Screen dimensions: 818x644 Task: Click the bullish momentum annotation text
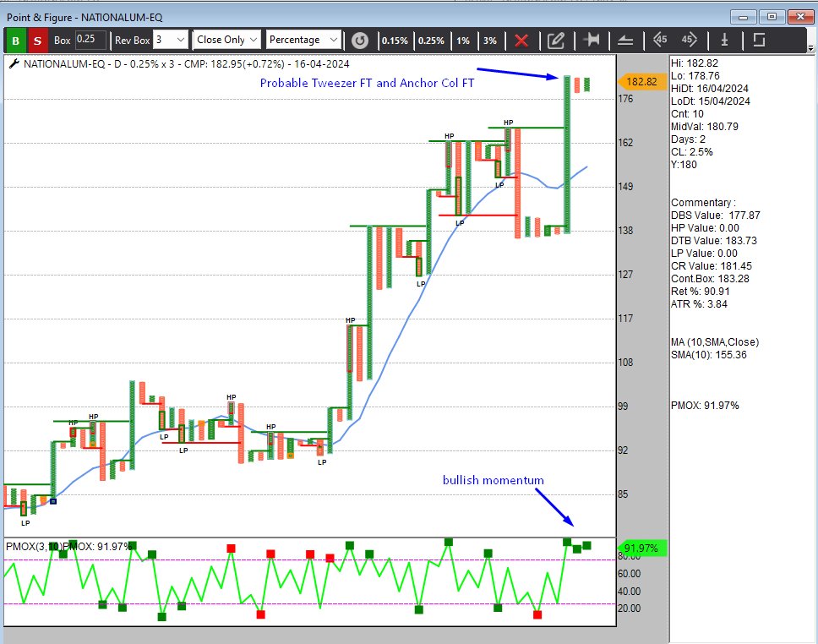(x=493, y=480)
